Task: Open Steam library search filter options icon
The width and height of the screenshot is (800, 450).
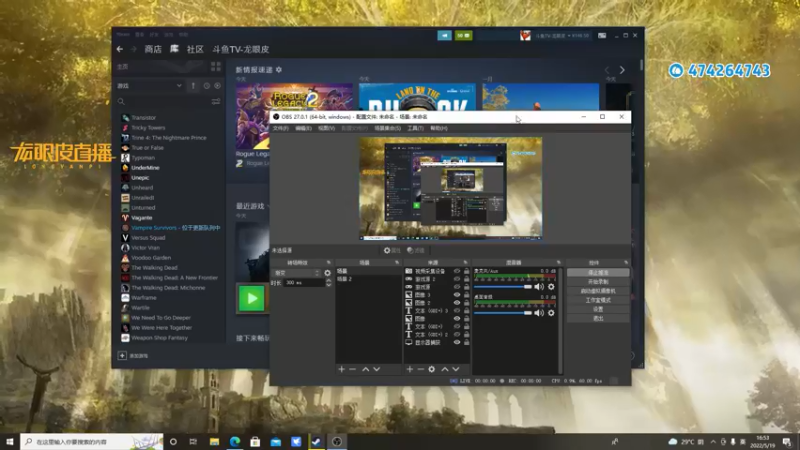Action: pos(216,102)
